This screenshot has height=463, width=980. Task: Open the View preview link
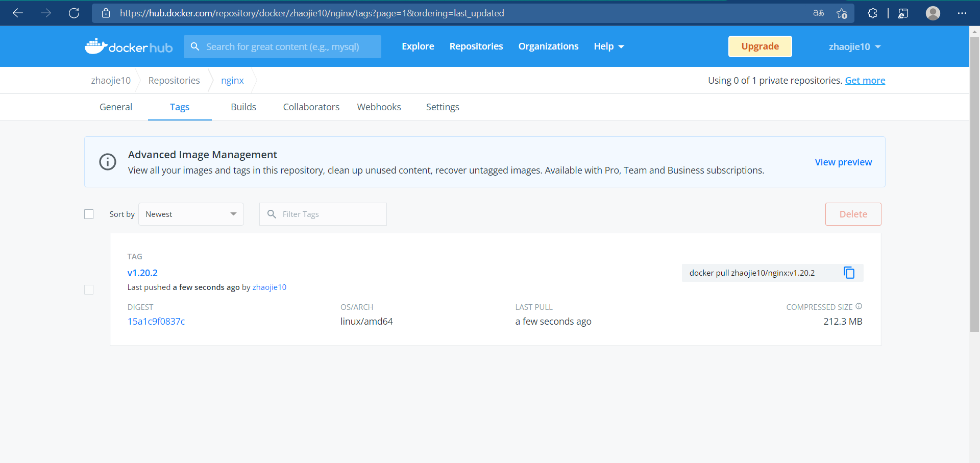coord(843,162)
